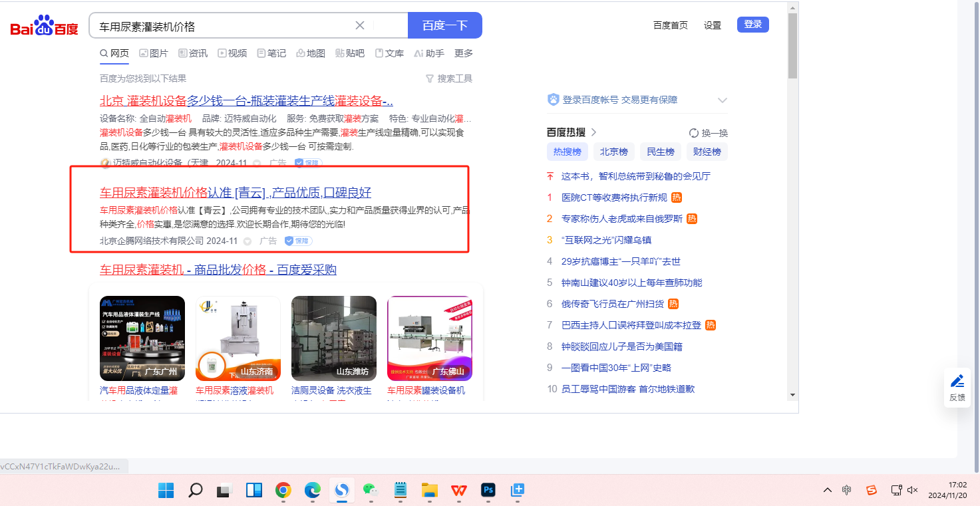Open the 广东佛山 filling machine thumbnail
This screenshot has height=506, width=980.
(430, 338)
